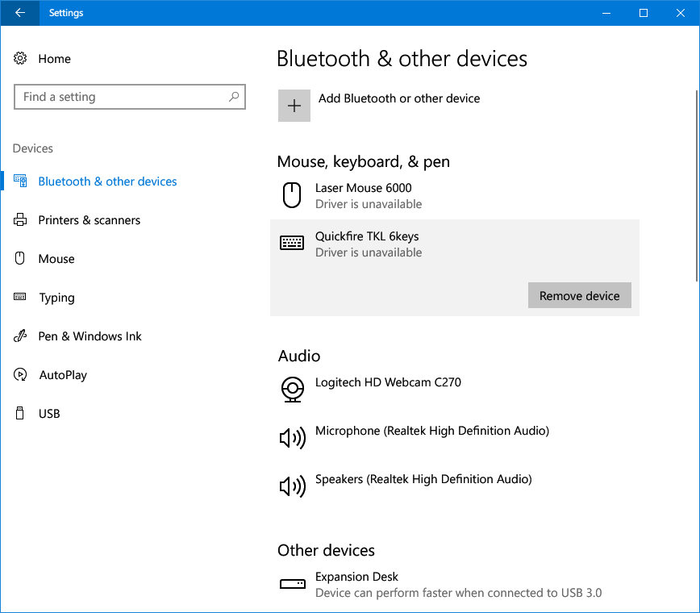Image resolution: width=700 pixels, height=613 pixels.
Task: Select Expansion Desk device
Action: point(455,584)
